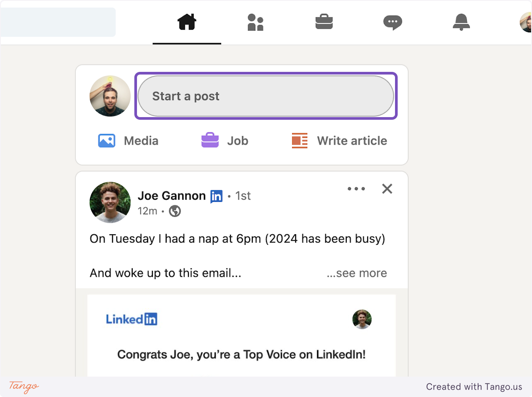Open the three-dot menu on Joe's post
532x397 pixels.
point(356,189)
